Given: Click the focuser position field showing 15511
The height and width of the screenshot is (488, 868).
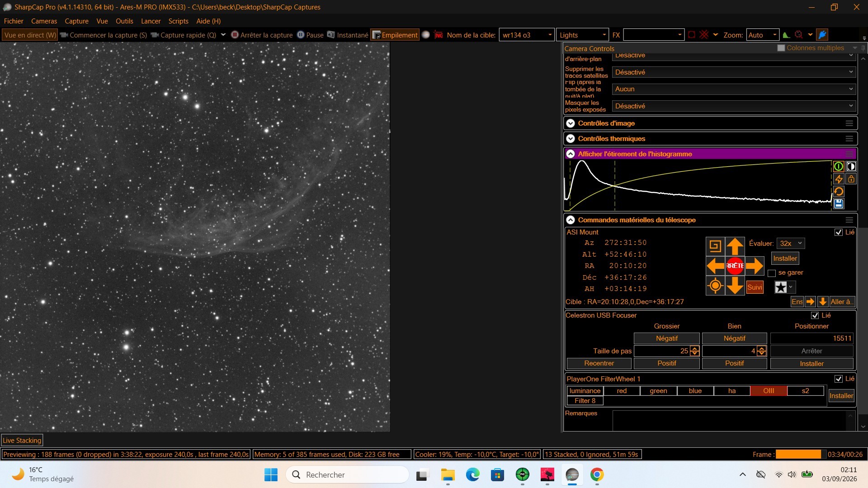Looking at the screenshot, I should [811, 338].
